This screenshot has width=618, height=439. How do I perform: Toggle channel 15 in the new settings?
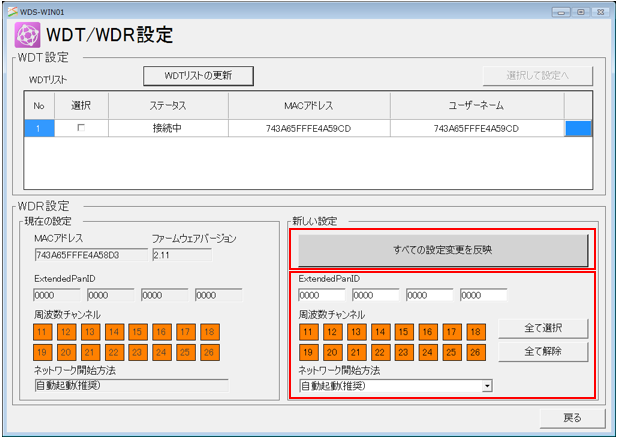(x=404, y=332)
